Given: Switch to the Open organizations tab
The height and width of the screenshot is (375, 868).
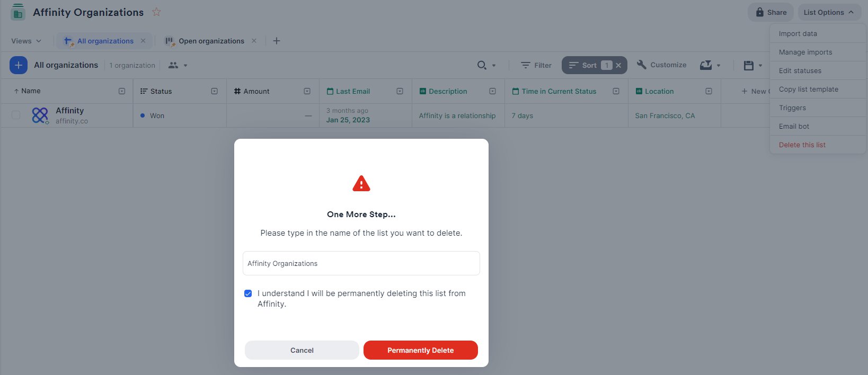Looking at the screenshot, I should (211, 41).
